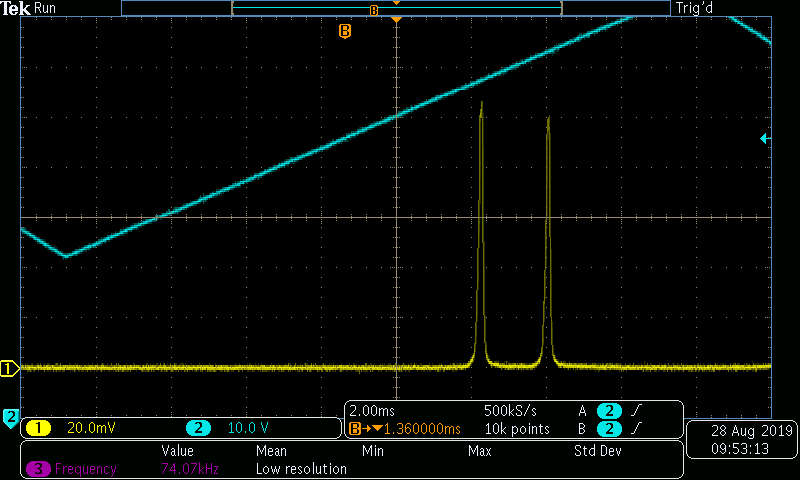This screenshot has height=480, width=800.
Task: Click the 20.0mV channel 1 scale
Action: [91, 428]
